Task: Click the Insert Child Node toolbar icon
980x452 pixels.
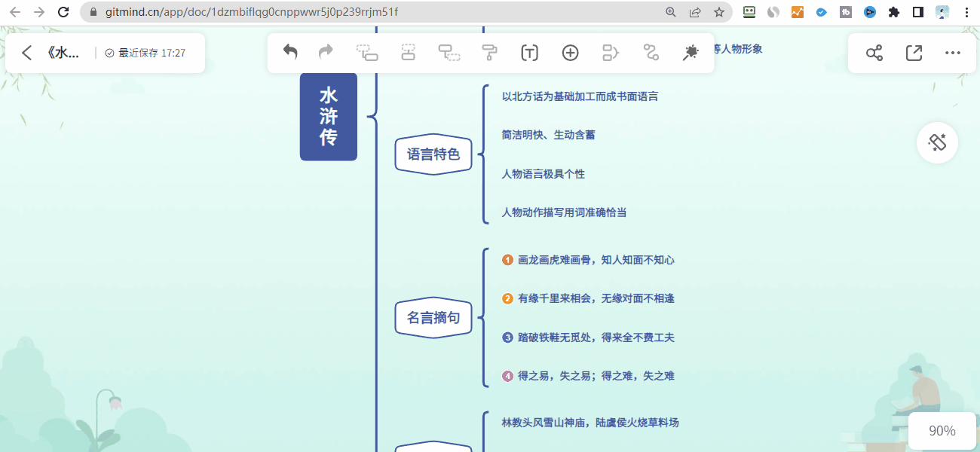Action: tap(449, 53)
